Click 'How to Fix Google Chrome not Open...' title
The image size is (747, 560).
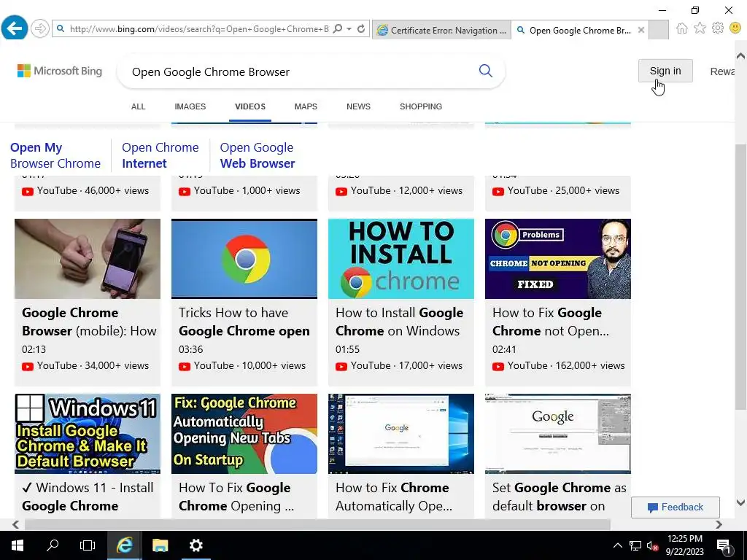550,322
